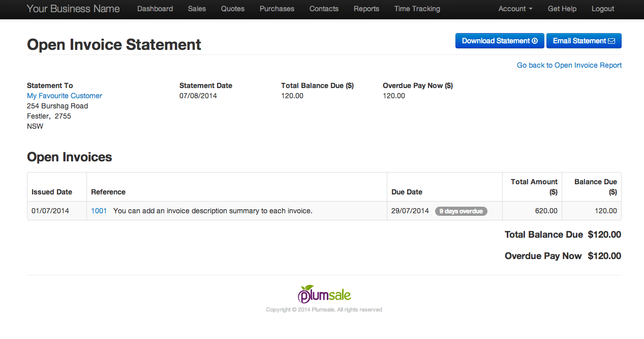644x339 pixels.
Task: Navigate to the Sales section
Action: tap(197, 9)
